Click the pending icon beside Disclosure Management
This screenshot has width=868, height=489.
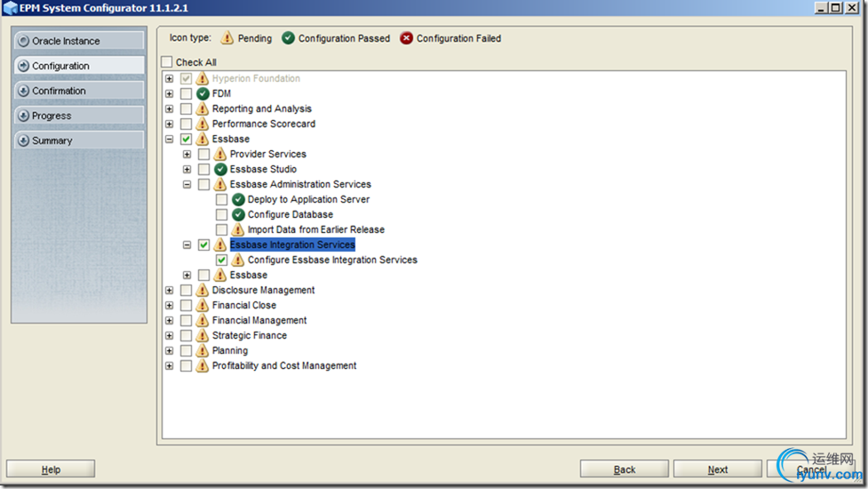(x=203, y=290)
